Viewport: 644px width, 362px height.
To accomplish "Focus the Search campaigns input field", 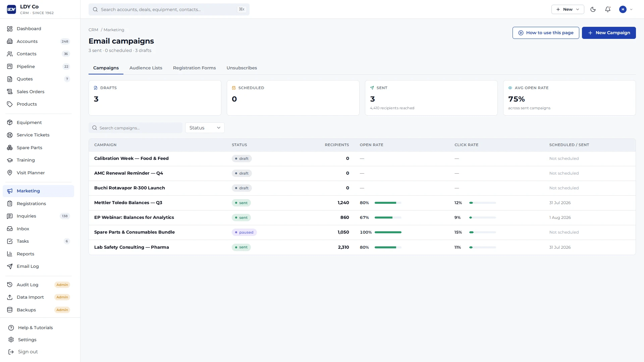I will point(136,128).
